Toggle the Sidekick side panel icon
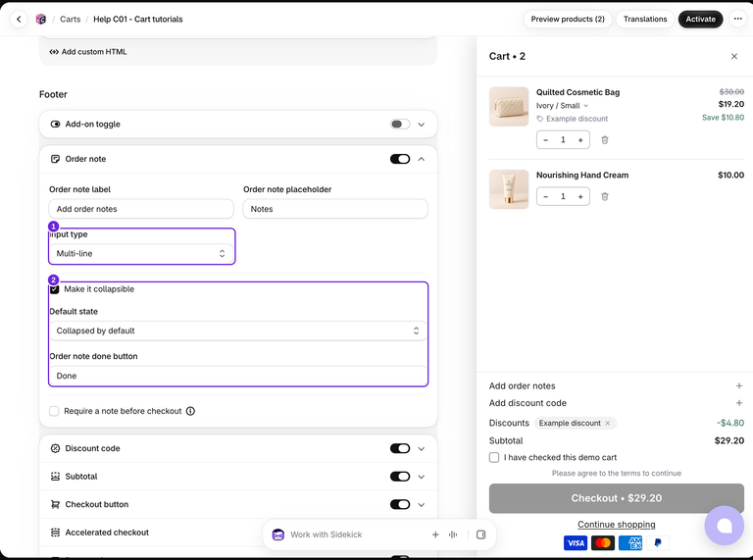This screenshot has width=753, height=560. 480,535
